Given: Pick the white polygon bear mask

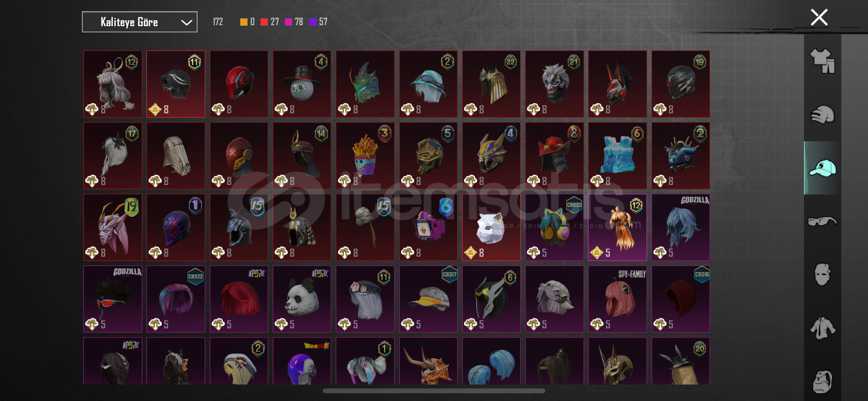Looking at the screenshot, I should point(491,227).
